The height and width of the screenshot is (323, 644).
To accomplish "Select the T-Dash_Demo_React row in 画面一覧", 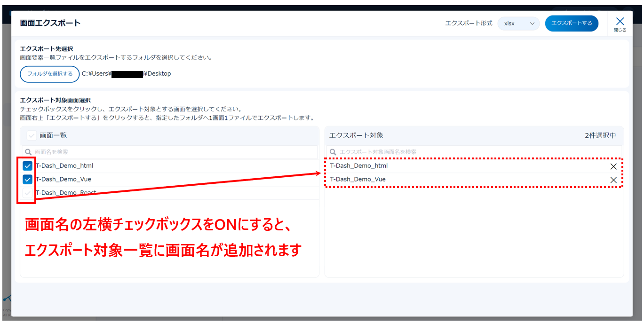I will coord(66,193).
